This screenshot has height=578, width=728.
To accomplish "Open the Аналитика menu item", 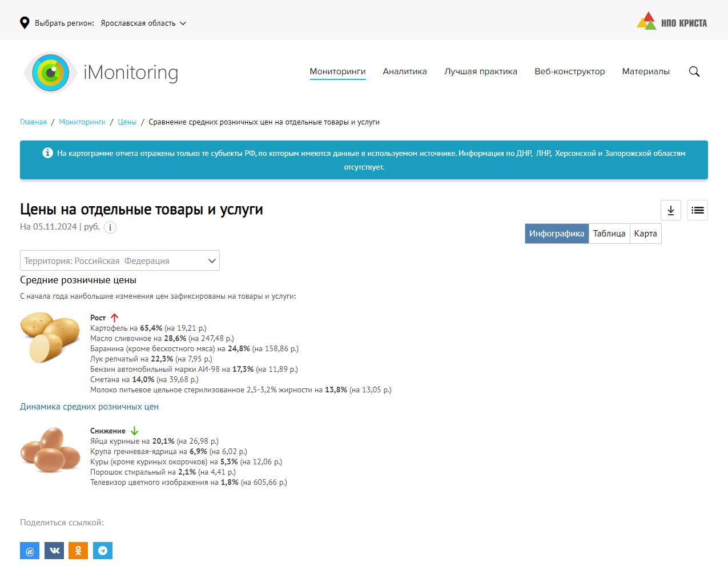I will (405, 71).
